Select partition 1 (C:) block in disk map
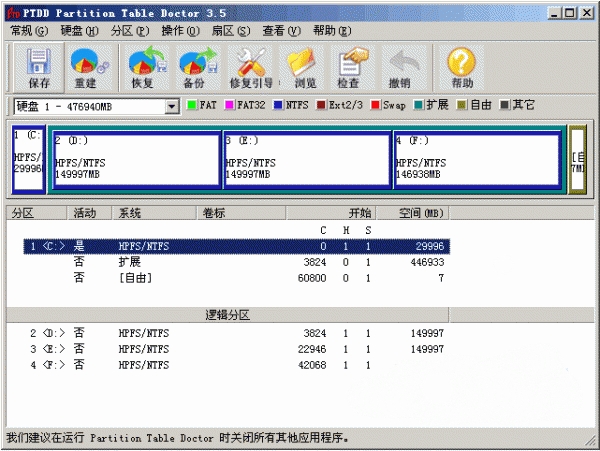This screenshot has height=451, width=600. 29,159
